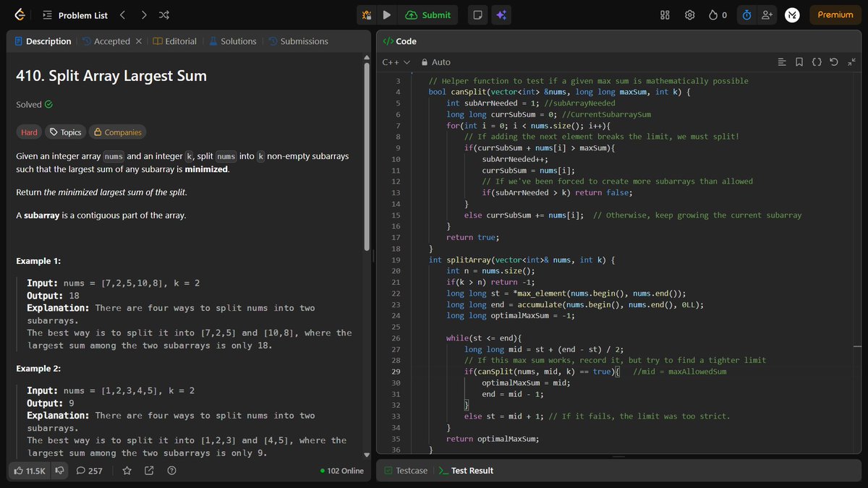Viewport: 868px width, 488px height.
Task: View the streak flame counter
Action: [718, 14]
